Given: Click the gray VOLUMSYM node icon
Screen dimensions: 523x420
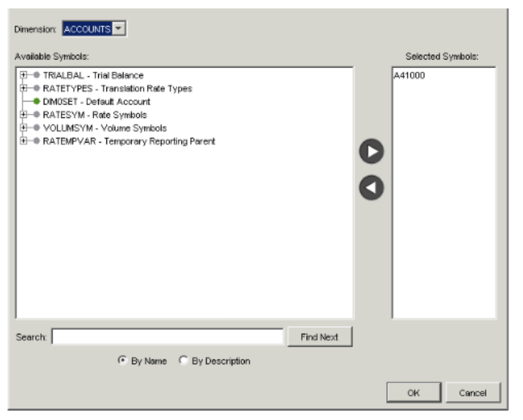Looking at the screenshot, I should coord(37,128).
